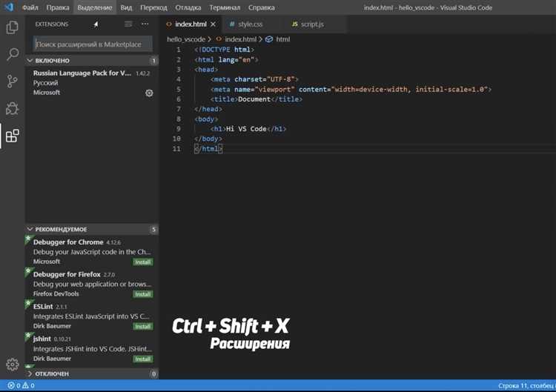Install the ESLint extension
Screen dimensions: 556x392
143,327
